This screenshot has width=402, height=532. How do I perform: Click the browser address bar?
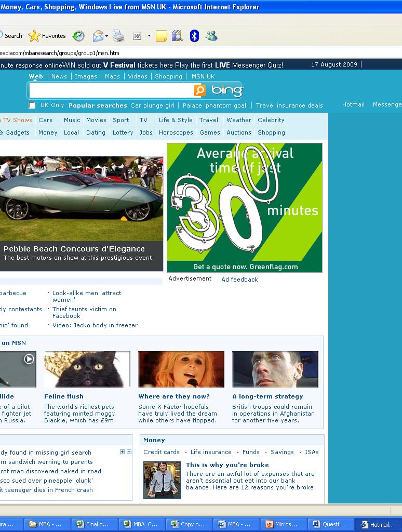201,53
